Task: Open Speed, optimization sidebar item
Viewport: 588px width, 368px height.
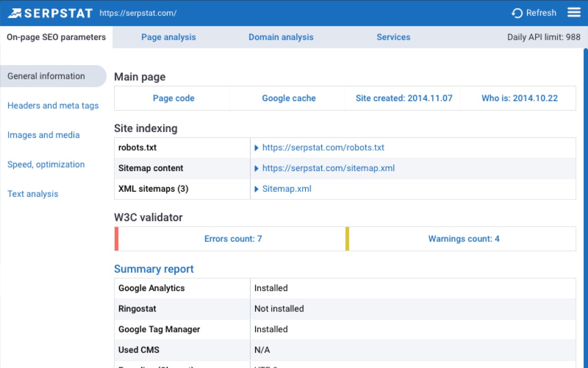Action: click(46, 165)
